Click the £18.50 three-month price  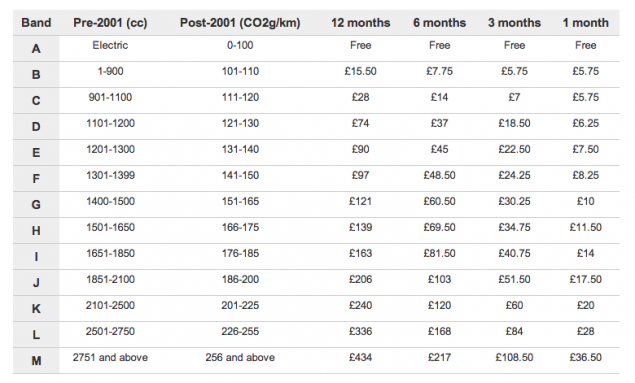[x=514, y=123]
